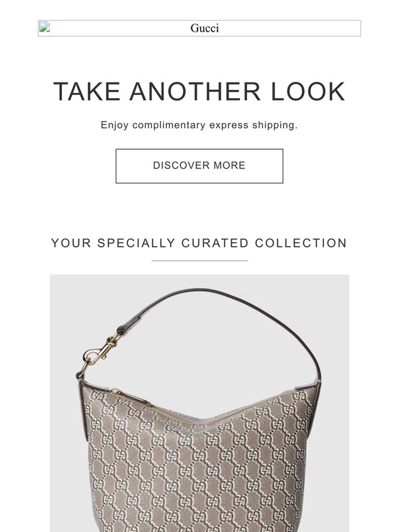Click the word COLLECTION in the subheading
This screenshot has height=532, width=399.
tap(301, 243)
